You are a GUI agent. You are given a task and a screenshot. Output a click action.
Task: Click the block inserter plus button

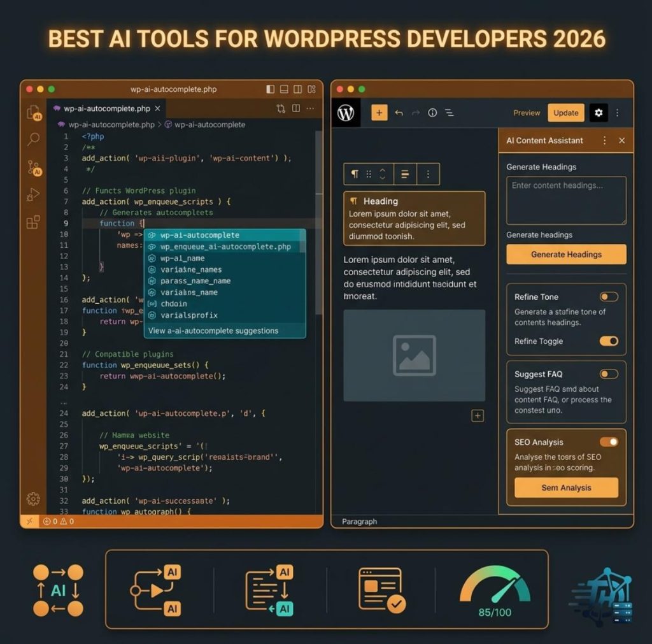(x=379, y=113)
